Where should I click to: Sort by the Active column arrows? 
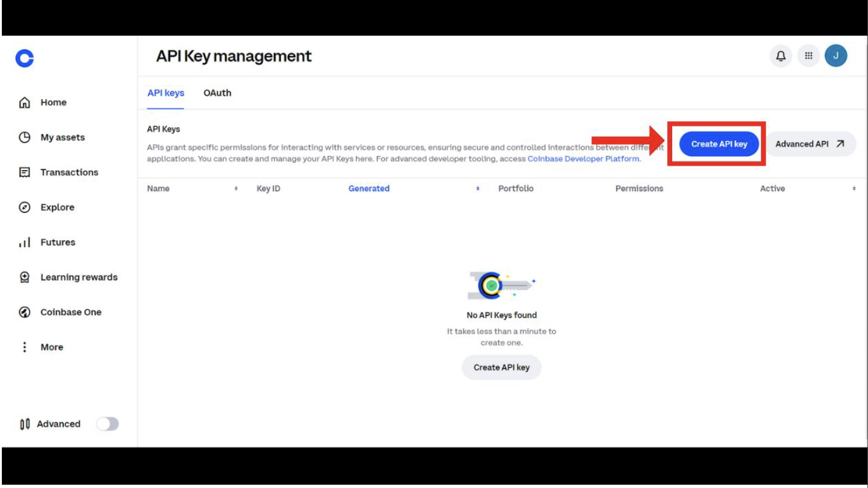[x=854, y=189]
